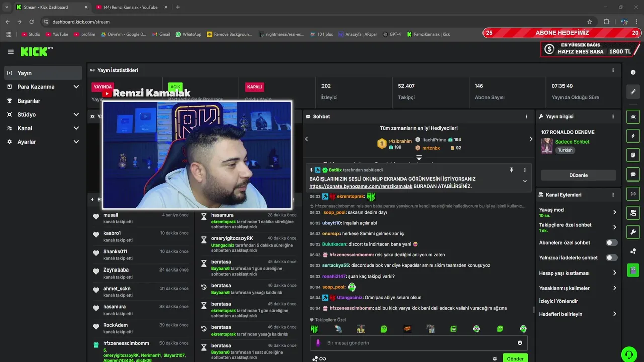Viewport: 644px width, 362px height.
Task: Open the hamburger menu beside the Kick logo
Action: (x=11, y=52)
